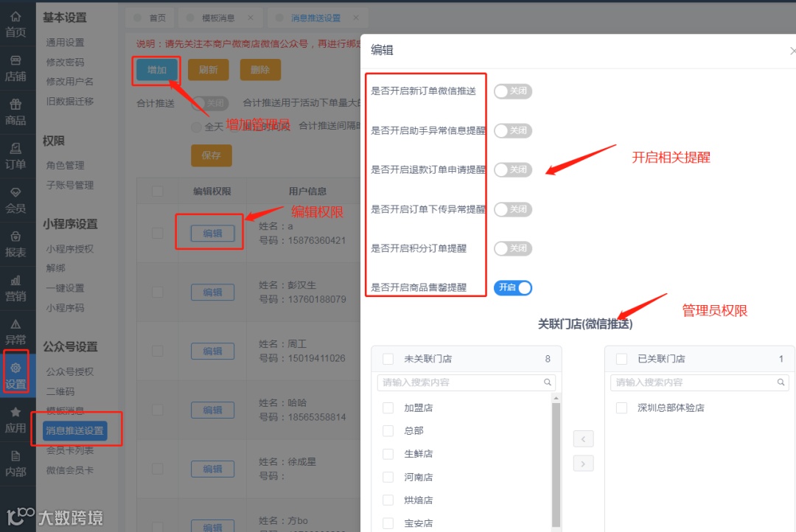This screenshot has width=796, height=532.
Task: Click the 删除 delete button
Action: [x=260, y=69]
